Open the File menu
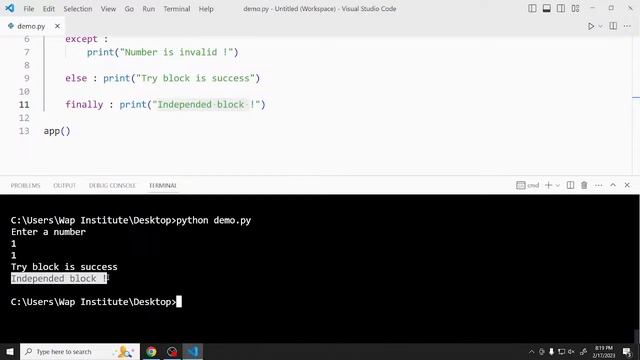Viewport: 640px width, 360px height. (x=29, y=9)
